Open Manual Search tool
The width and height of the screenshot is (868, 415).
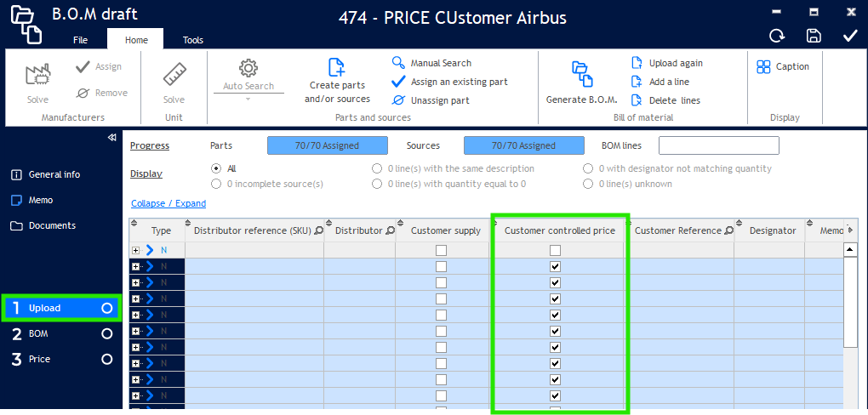tap(398, 63)
